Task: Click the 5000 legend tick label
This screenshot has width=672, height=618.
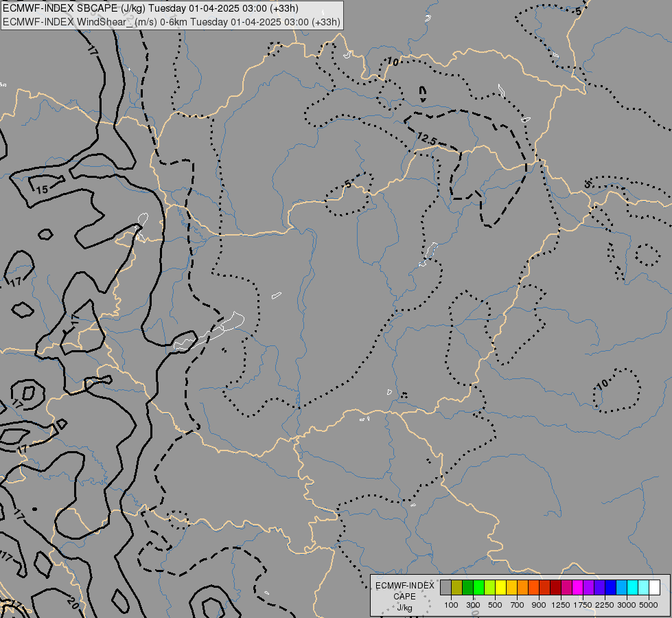Action: (x=649, y=605)
